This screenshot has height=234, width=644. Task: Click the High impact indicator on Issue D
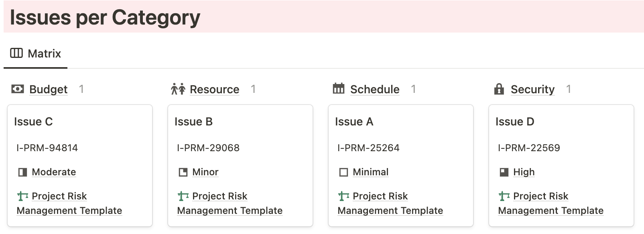[504, 172]
